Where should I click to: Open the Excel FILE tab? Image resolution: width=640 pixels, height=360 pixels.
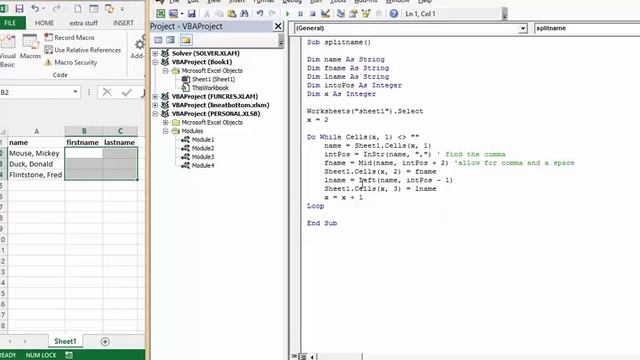11,23
